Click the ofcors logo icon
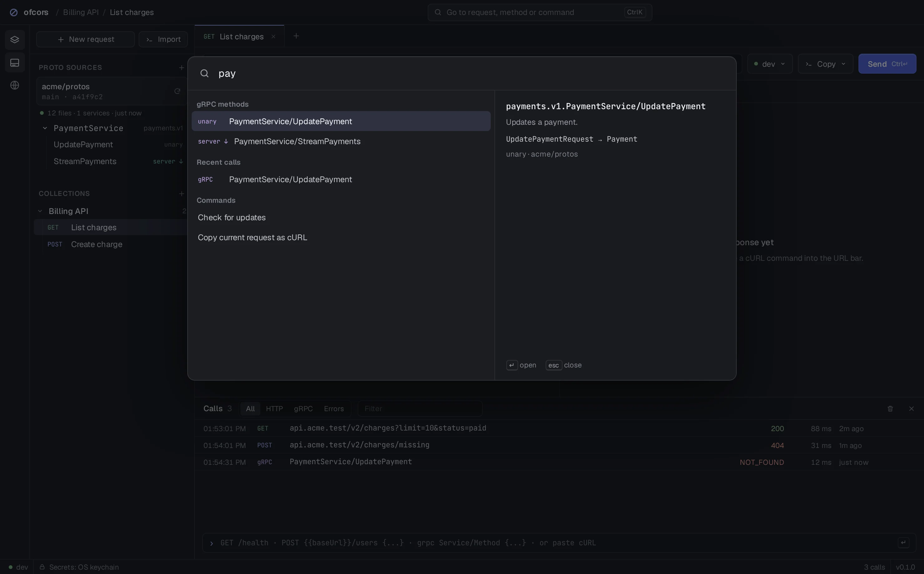The image size is (924, 574). [x=13, y=12]
